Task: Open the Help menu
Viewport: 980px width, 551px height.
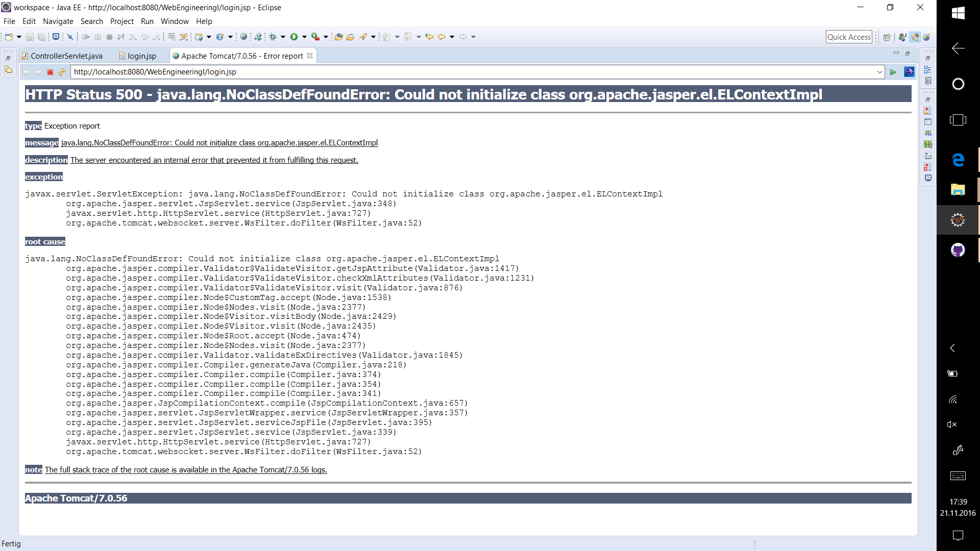Action: click(204, 21)
